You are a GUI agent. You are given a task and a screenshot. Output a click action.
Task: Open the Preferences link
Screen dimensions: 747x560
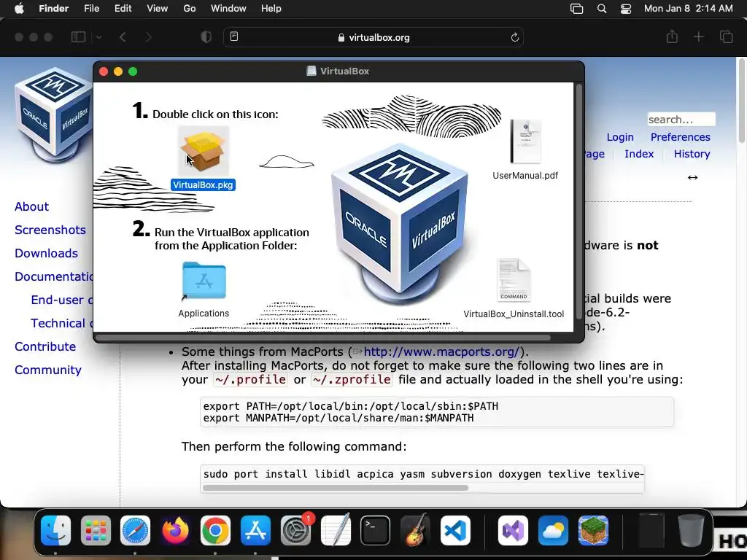pyautogui.click(x=681, y=137)
